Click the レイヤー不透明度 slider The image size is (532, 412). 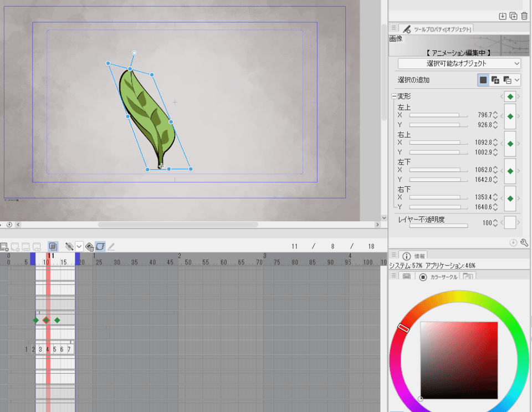pos(438,226)
